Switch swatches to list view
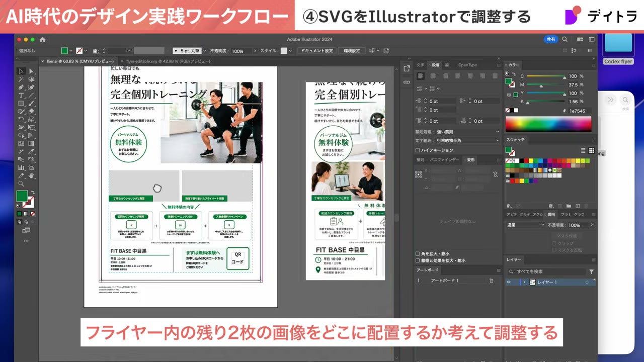 [x=583, y=150]
